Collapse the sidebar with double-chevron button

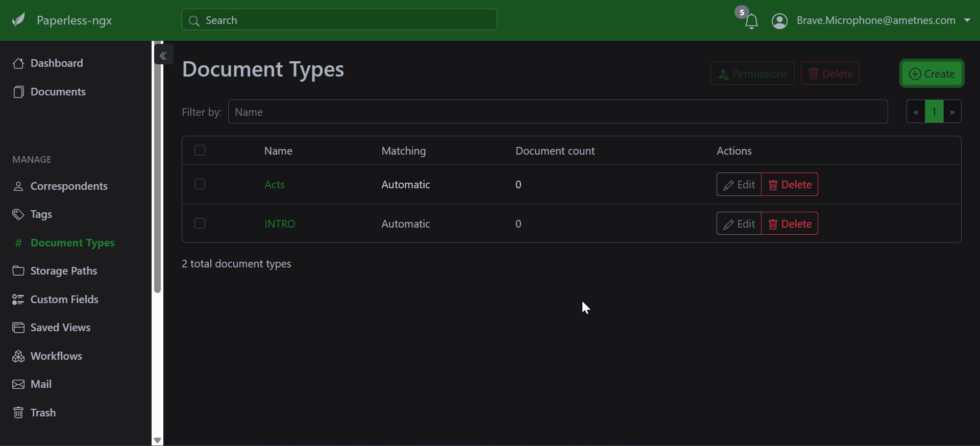pos(163,56)
